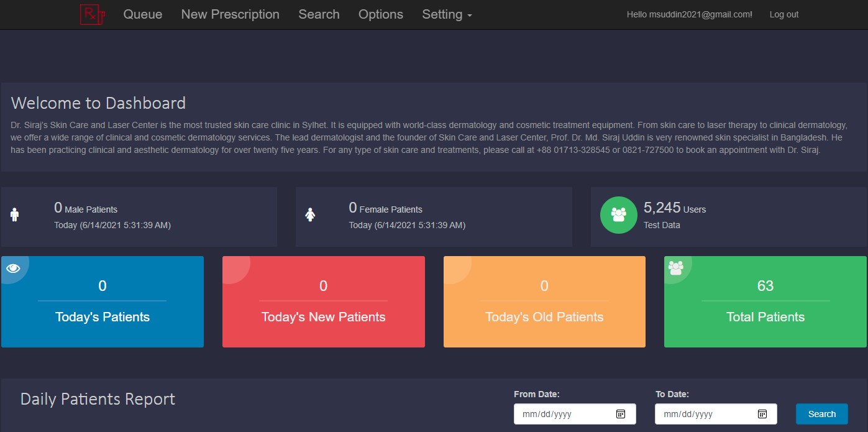Screen dimensions: 868x432
Task: Click the 5,245 Users count
Action: [675, 208]
